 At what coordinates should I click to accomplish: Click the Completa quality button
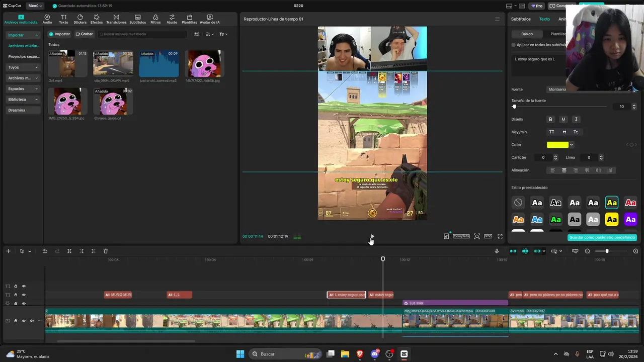point(461,236)
